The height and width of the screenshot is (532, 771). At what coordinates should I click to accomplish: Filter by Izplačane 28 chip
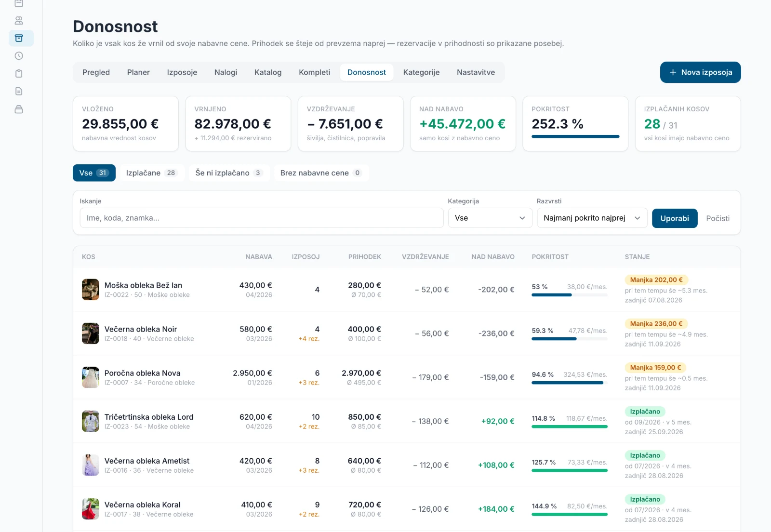pyautogui.click(x=152, y=173)
